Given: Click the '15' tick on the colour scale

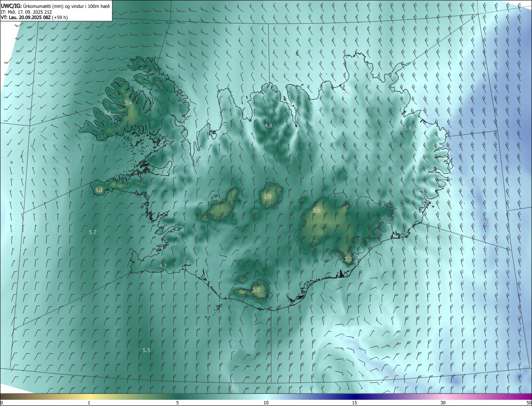Looking at the screenshot, I should 355,403.
